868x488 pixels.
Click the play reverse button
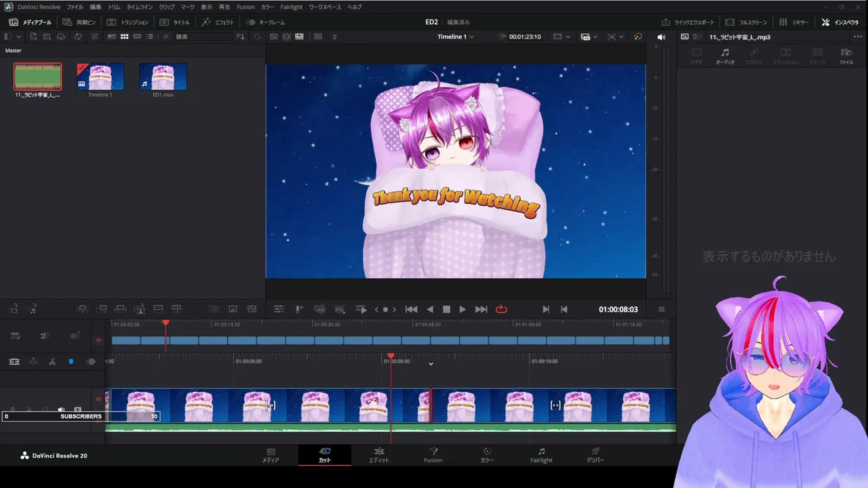430,309
